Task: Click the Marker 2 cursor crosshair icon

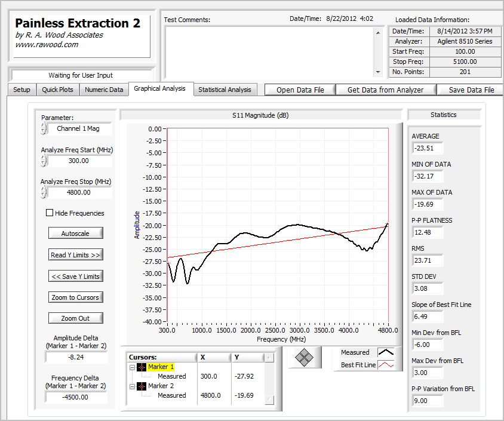Action: click(142, 386)
